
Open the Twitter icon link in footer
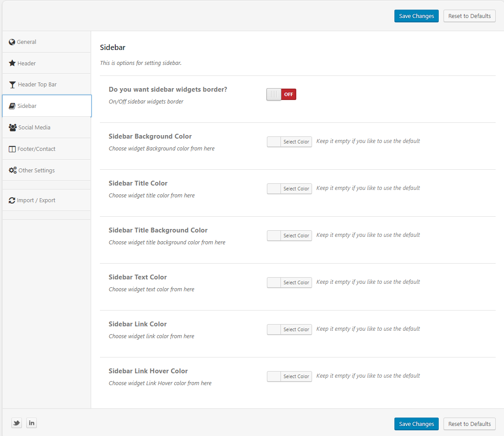pyautogui.click(x=17, y=423)
